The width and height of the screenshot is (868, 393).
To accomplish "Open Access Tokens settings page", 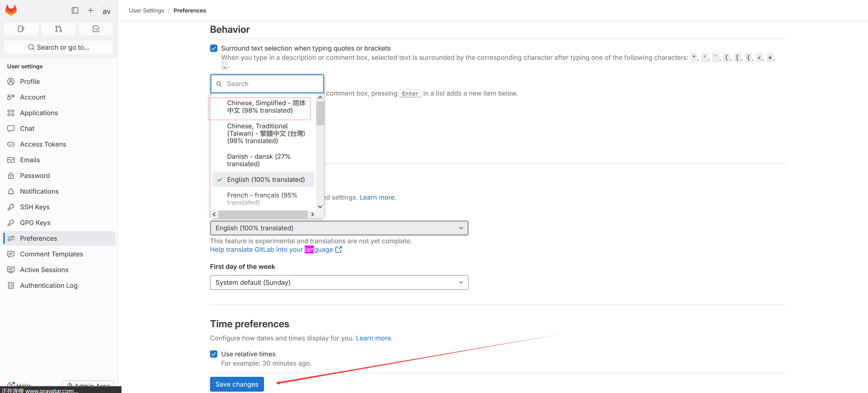I will (x=43, y=144).
